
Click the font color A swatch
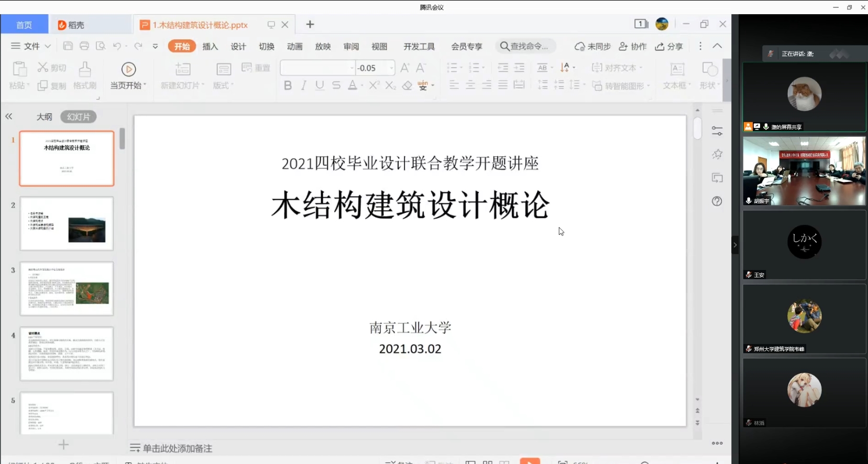click(x=353, y=85)
